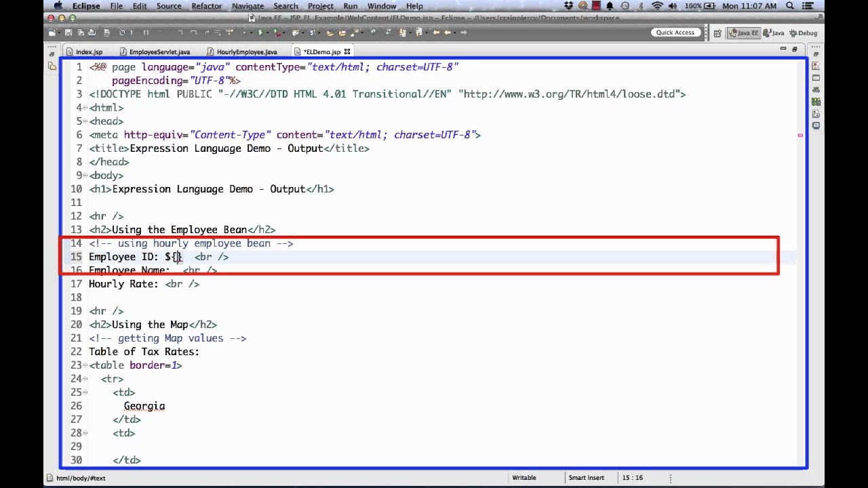This screenshot has height=488, width=868.
Task: Click the Quick Access search field
Action: pos(675,33)
